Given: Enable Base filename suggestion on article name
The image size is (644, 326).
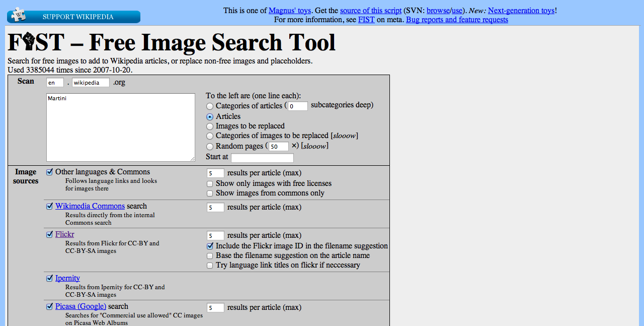Looking at the screenshot, I should pyautogui.click(x=210, y=256).
